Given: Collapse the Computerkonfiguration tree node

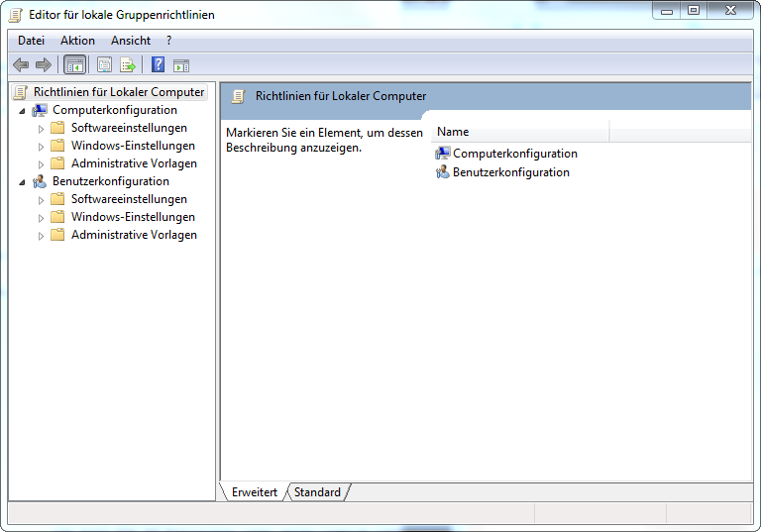Looking at the screenshot, I should pos(22,111).
